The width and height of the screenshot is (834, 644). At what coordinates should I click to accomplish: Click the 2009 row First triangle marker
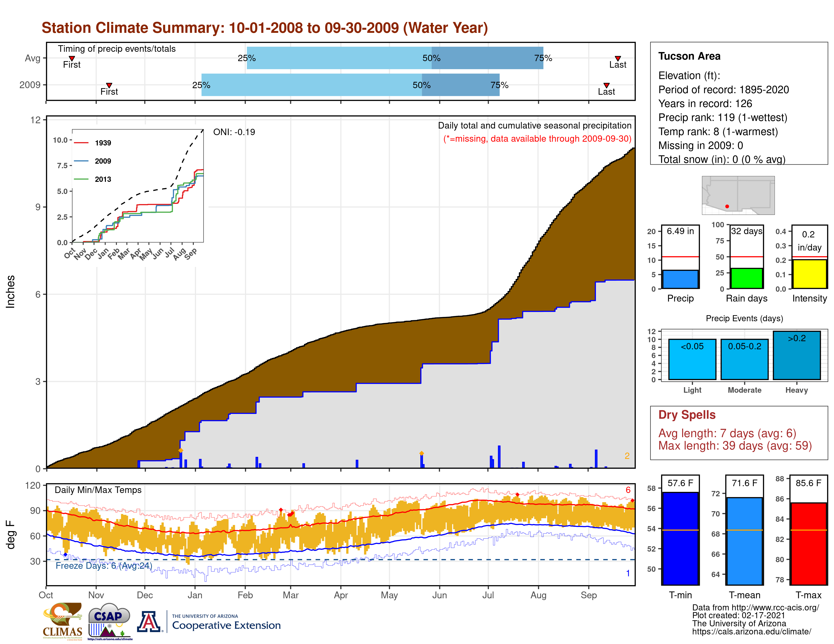pyautogui.click(x=109, y=85)
